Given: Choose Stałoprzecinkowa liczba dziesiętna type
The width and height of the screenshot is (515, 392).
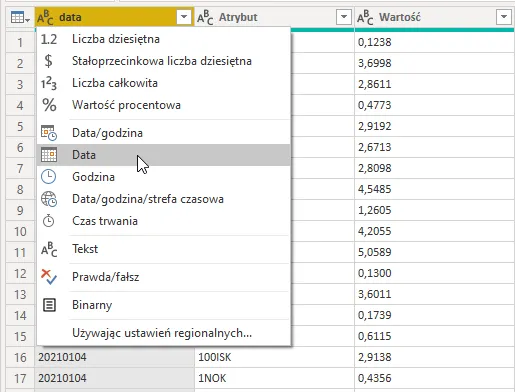Looking at the screenshot, I should (163, 61).
